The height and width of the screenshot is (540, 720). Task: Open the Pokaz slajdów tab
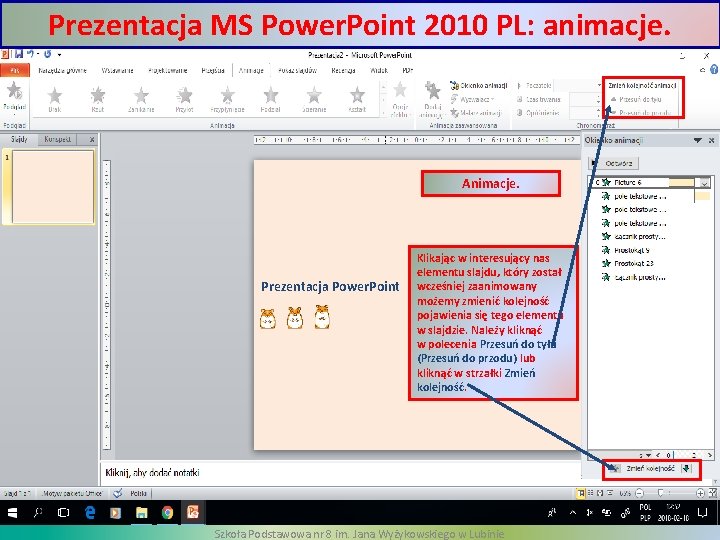pos(297,70)
